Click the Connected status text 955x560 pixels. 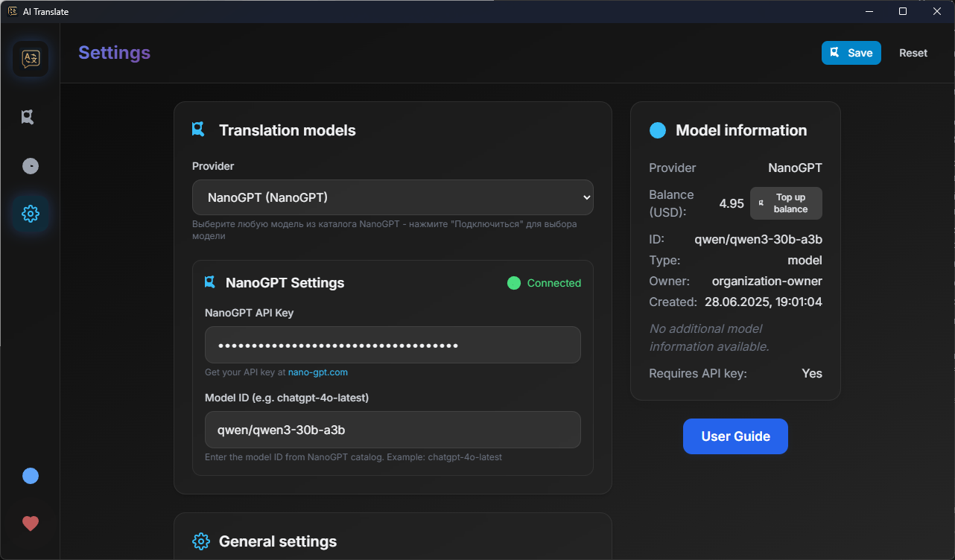point(554,283)
